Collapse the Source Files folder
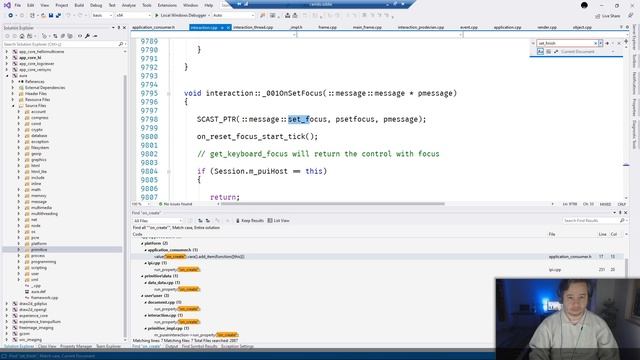The height and width of the screenshot is (360, 640). (x=13, y=106)
